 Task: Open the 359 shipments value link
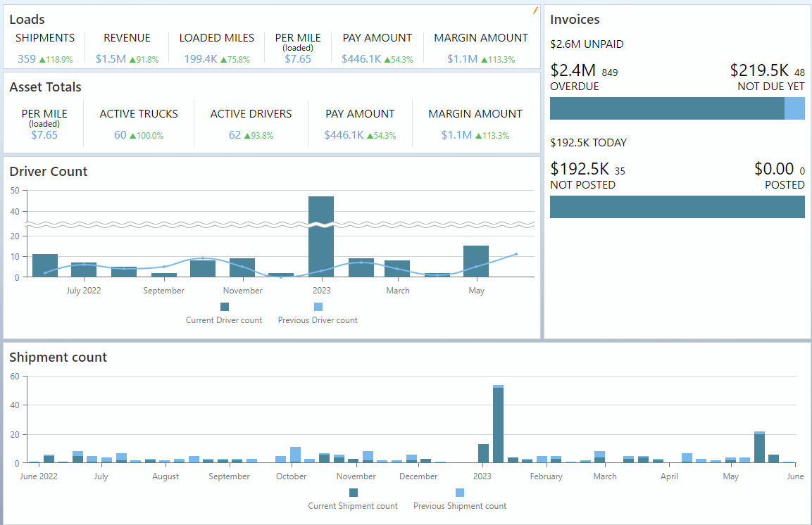(x=27, y=59)
